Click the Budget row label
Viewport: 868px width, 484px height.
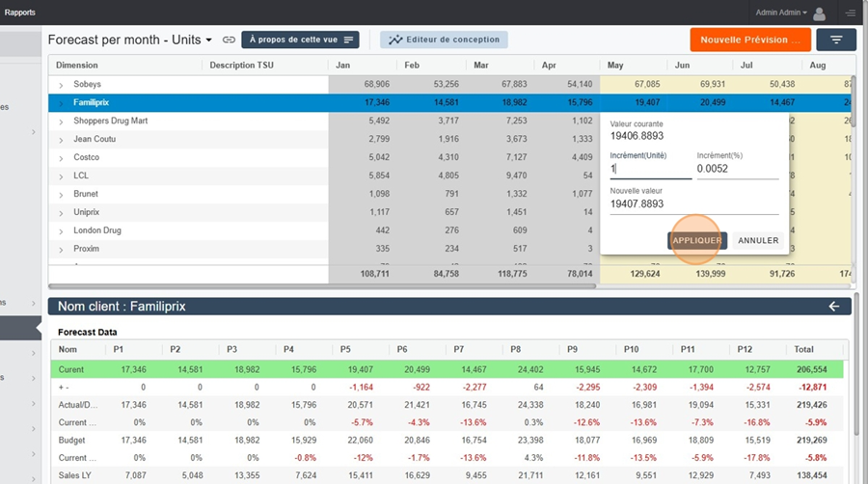(x=72, y=441)
